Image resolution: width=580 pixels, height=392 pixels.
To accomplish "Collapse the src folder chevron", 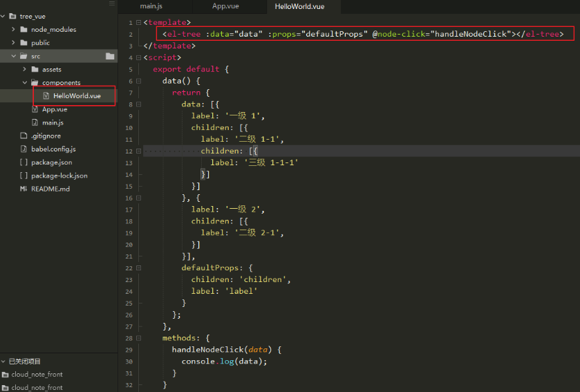I will tap(13, 56).
